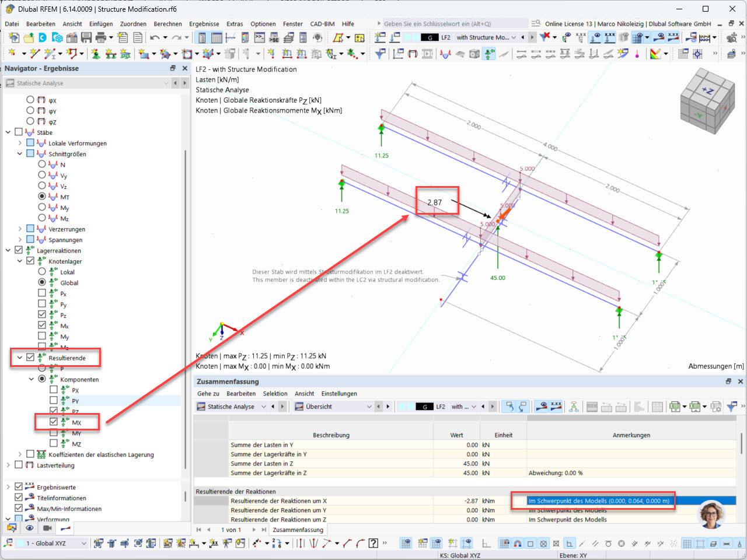Collapse the Stäbe tree node
747x560 pixels.
tap(8, 132)
